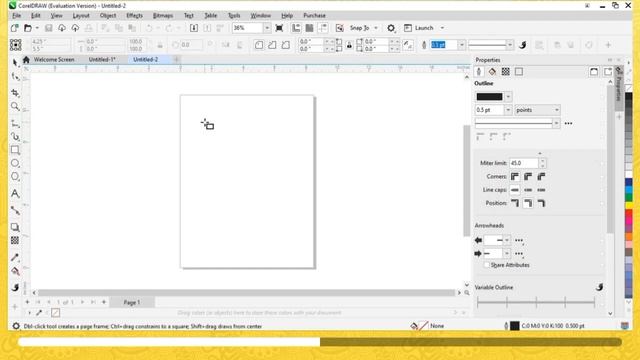640x360 pixels.
Task: Expand the Launch dropdown arrow
Action: tap(442, 28)
